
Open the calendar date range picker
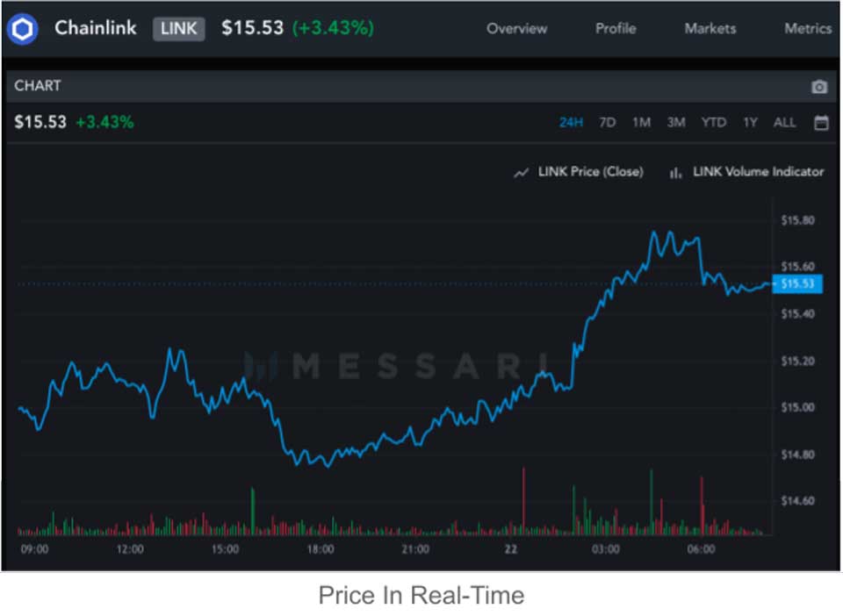click(821, 123)
